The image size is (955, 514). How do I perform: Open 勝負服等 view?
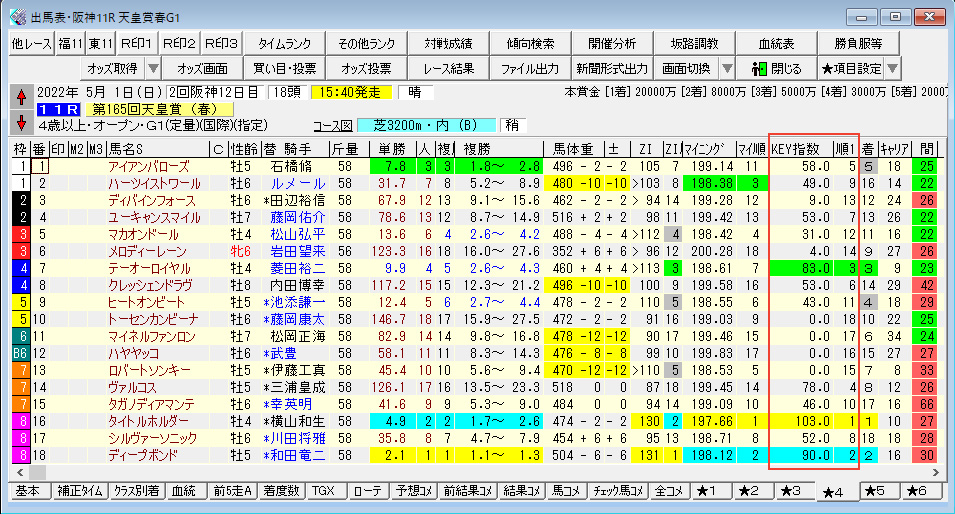pyautogui.click(x=858, y=44)
